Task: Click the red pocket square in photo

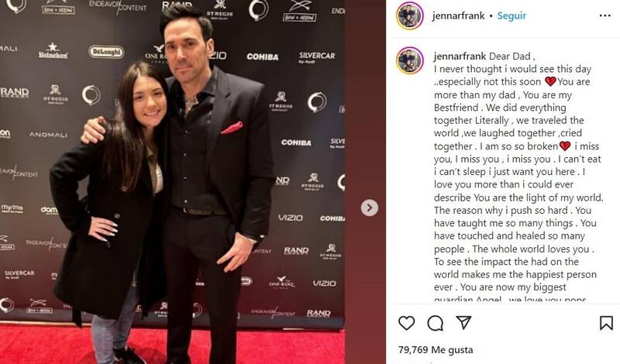Action: (x=232, y=128)
